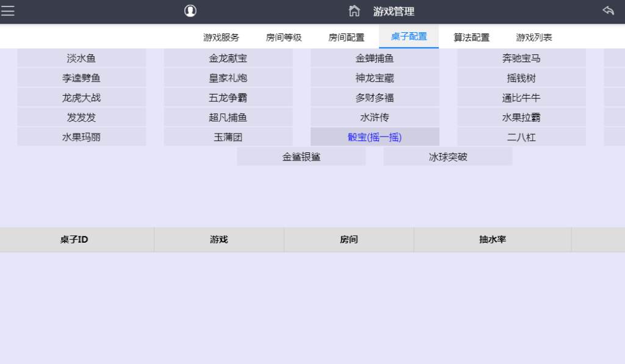The width and height of the screenshot is (625, 364).
Task: Open the hamburger menu
Action: point(9,11)
